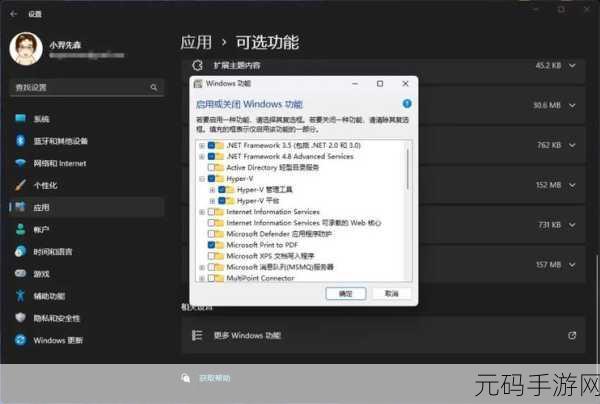Click the privacy and security shield icon
Screen dimensions: 600x404
pos(20,318)
